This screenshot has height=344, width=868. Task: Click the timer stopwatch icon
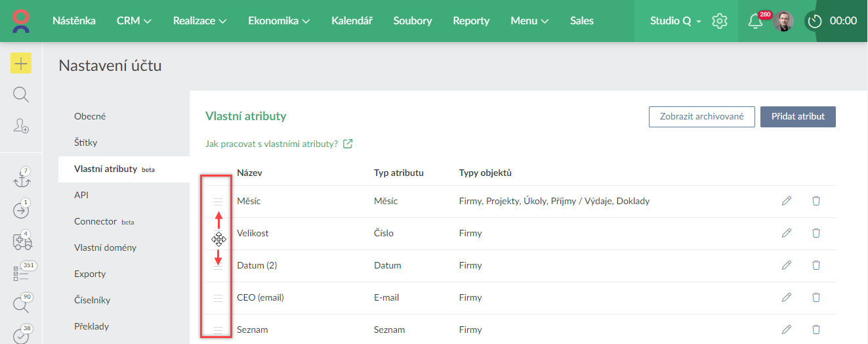(815, 21)
